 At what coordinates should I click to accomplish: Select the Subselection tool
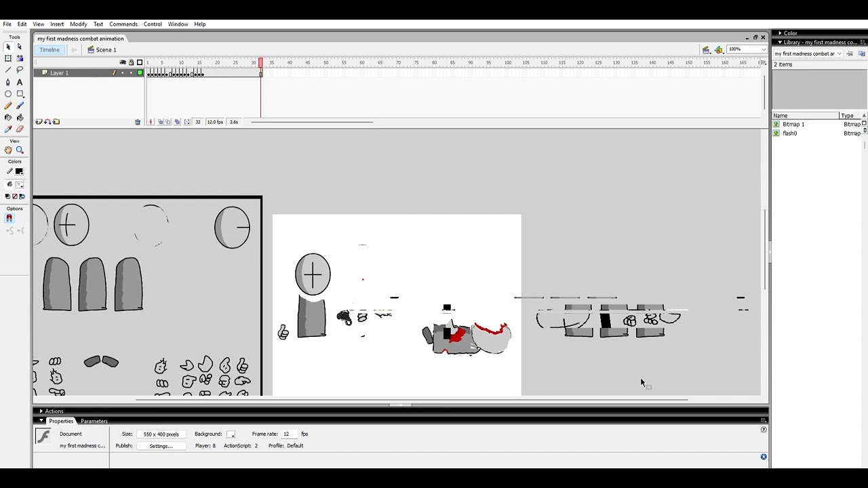(20, 47)
